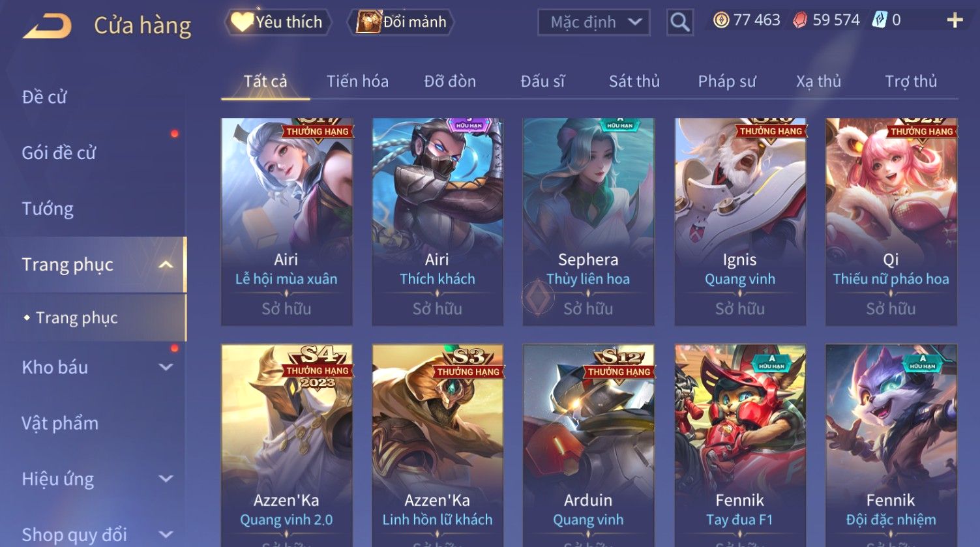Screen dimensions: 980x547
Task: Expand the Kho báu sidebar section
Action: (x=166, y=367)
